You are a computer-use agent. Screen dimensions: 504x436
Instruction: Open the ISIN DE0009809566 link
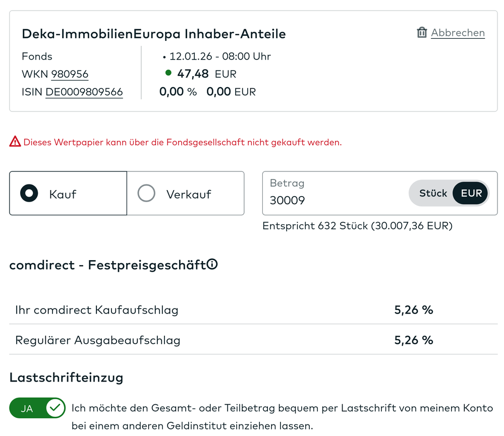click(84, 92)
